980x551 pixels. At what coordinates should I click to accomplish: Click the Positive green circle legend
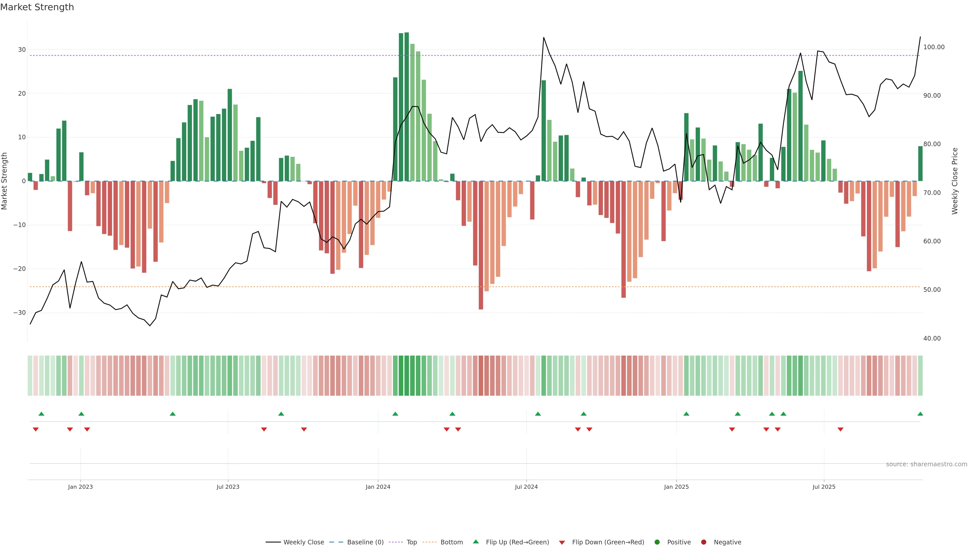tap(657, 542)
